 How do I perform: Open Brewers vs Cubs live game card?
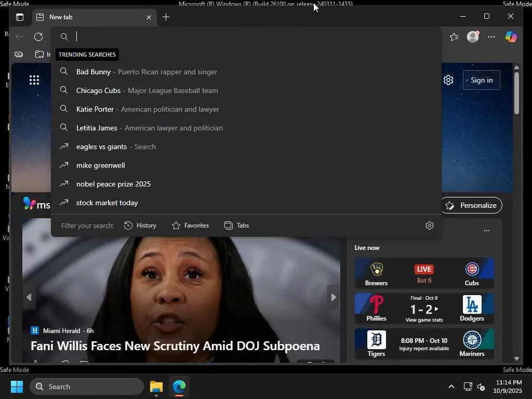[424, 273]
